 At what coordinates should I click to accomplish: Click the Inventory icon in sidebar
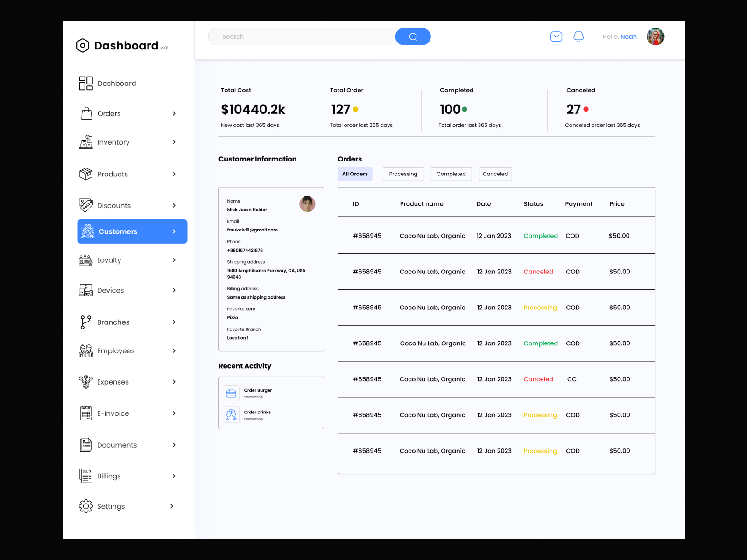[86, 142]
